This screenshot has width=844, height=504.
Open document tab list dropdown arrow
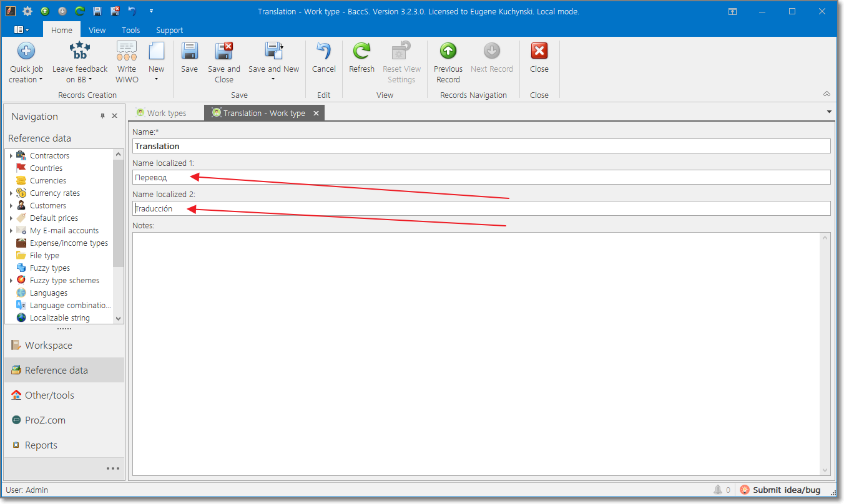pos(829,112)
